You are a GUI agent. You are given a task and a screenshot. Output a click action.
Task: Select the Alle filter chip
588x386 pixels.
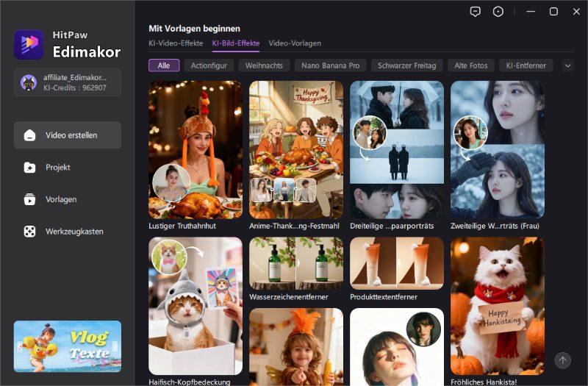click(x=164, y=65)
